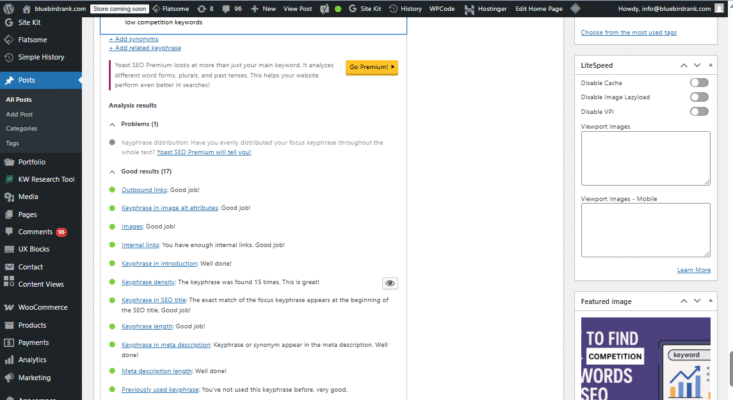
Task: Open Portfolio in the sidebar
Action: click(x=32, y=162)
